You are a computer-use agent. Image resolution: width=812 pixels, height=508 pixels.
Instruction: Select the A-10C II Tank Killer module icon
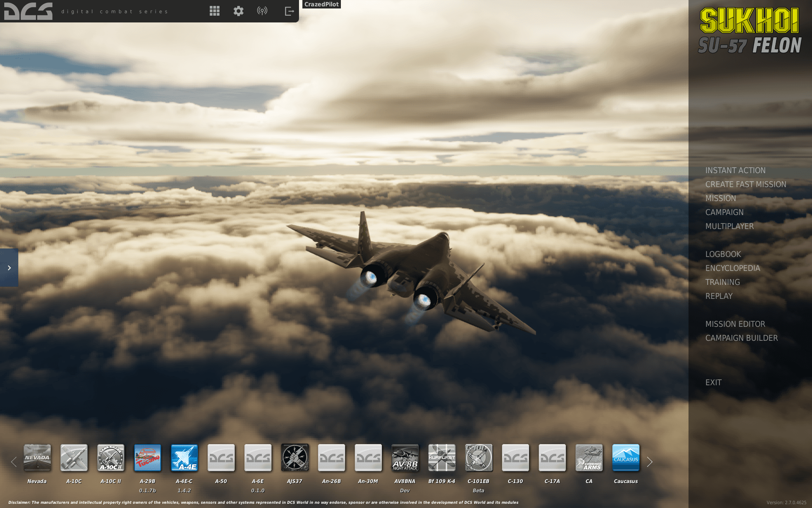[110, 458]
